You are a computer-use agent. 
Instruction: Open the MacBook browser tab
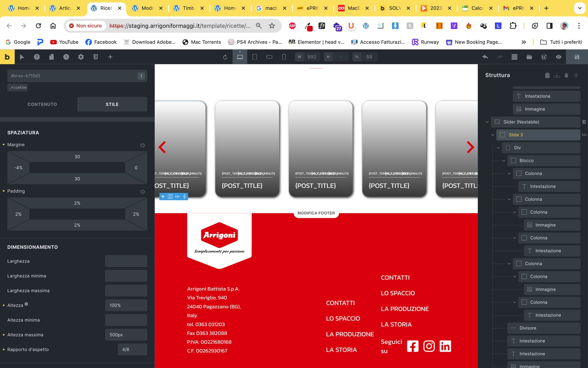point(354,8)
